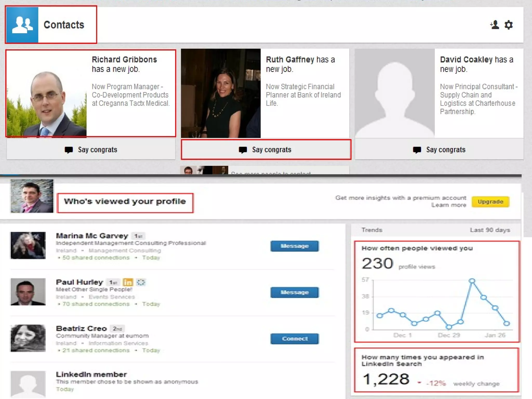Click the open profile badge beside Paul Hurley

point(141,282)
